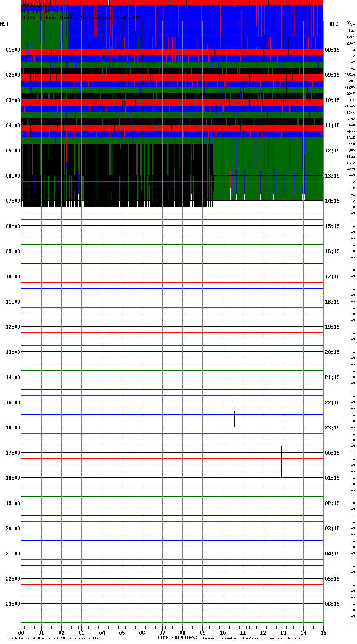Click the '18:15' UTC time label
Viewport: 357px width, 644px height.
(332, 302)
